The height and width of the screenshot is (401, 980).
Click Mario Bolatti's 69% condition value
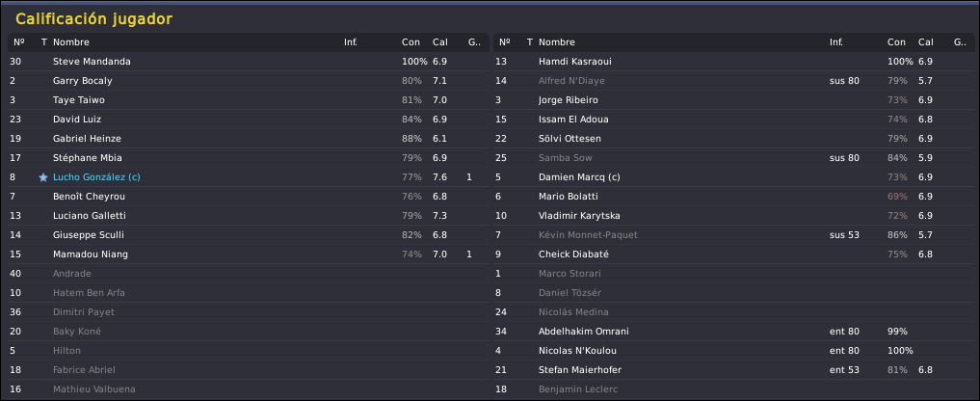point(897,197)
